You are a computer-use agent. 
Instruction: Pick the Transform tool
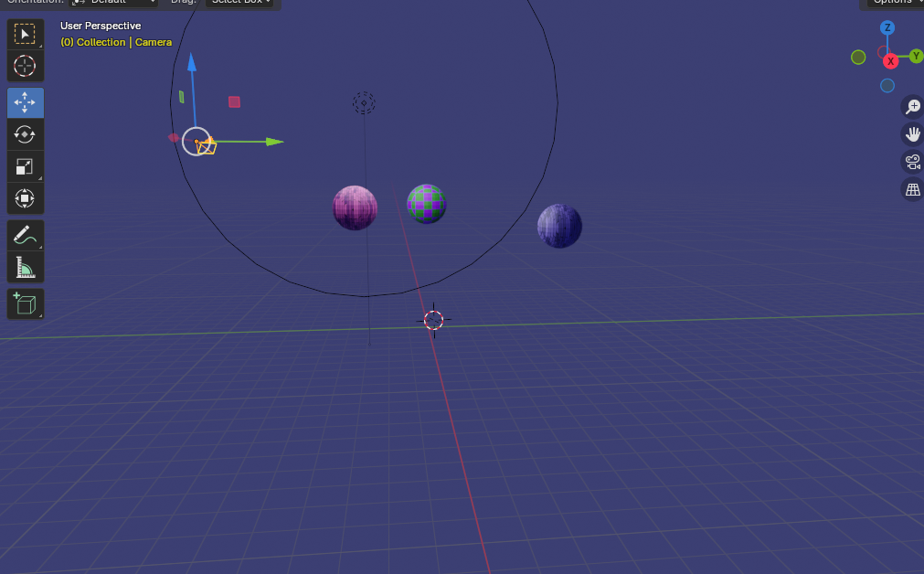click(x=26, y=197)
